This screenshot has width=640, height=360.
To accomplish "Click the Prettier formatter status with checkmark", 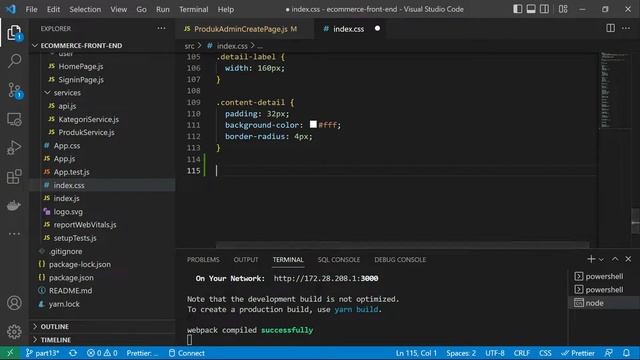I will pos(578,353).
